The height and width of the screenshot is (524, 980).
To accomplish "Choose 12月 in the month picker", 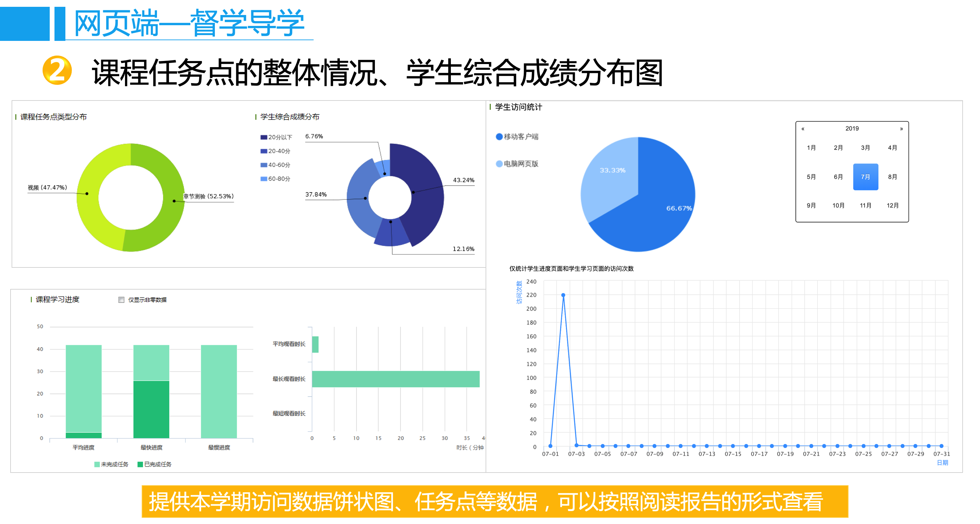I will click(x=892, y=205).
